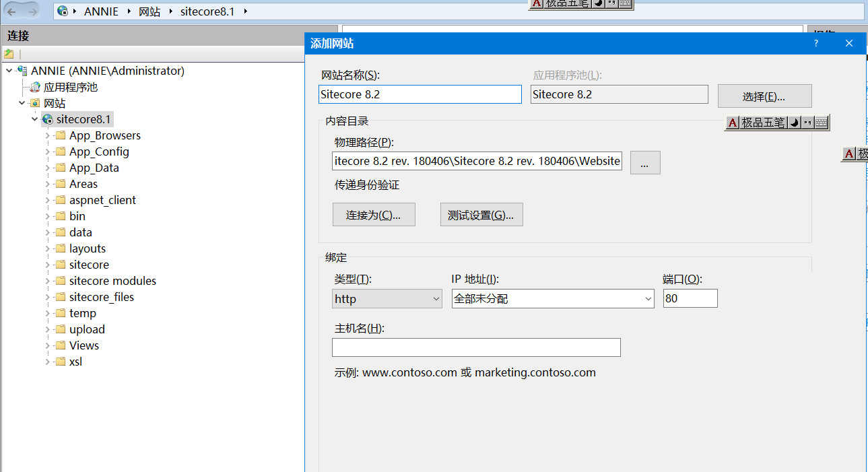The height and width of the screenshot is (472, 868).
Task: Open the IP 地址 dropdown
Action: coord(648,299)
